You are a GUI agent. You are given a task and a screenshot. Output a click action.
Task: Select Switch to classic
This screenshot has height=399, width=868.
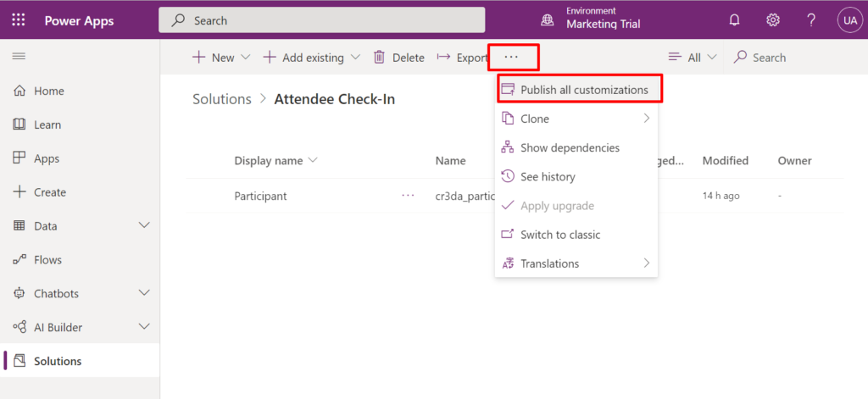click(576, 235)
